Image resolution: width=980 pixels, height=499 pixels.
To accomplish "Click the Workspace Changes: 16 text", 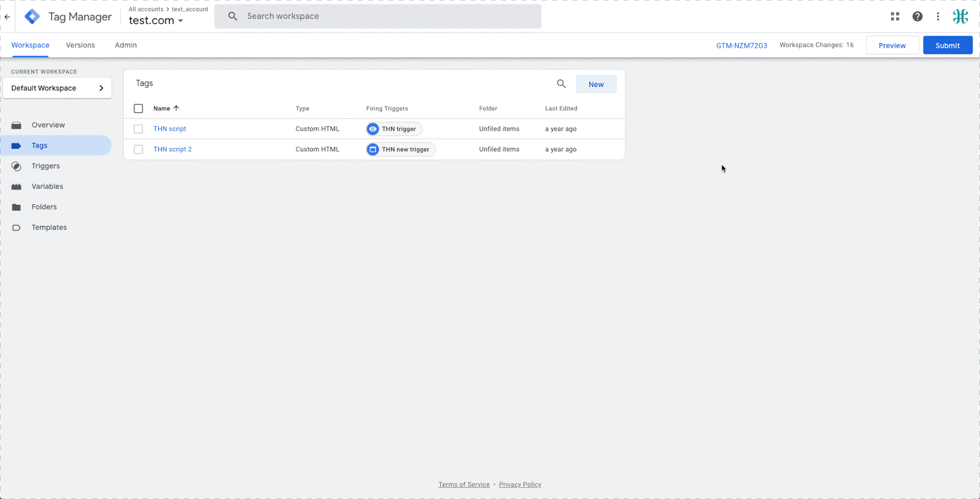I will pos(816,45).
